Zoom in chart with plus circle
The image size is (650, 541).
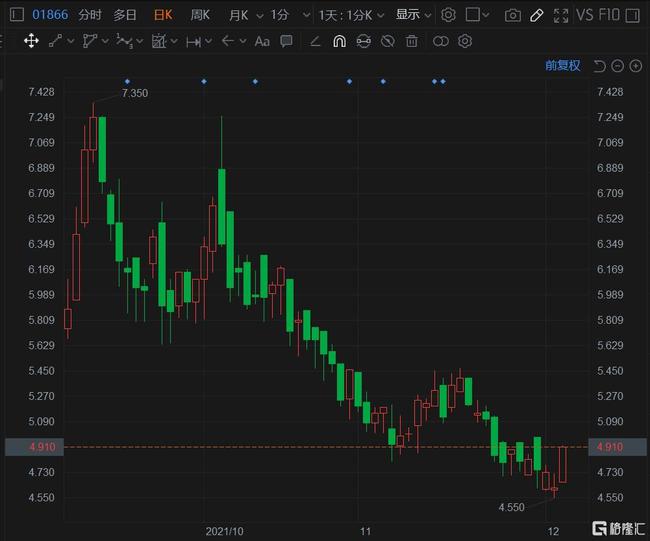point(635,66)
